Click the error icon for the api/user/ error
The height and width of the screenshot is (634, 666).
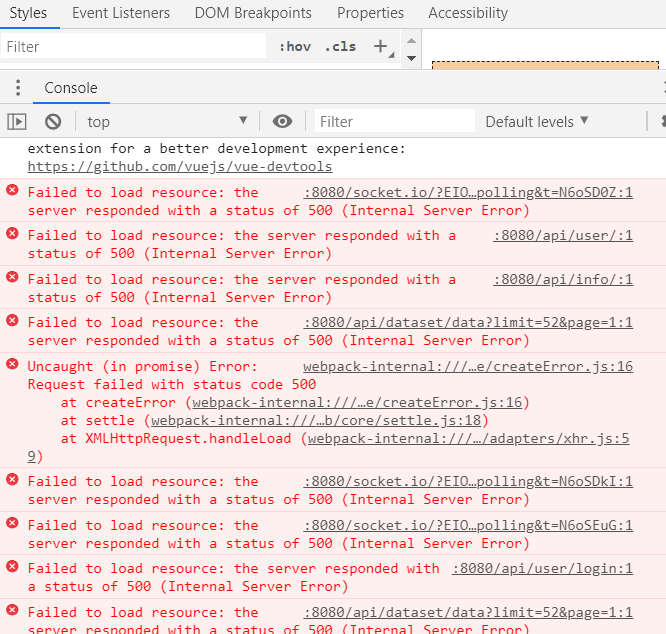12,234
